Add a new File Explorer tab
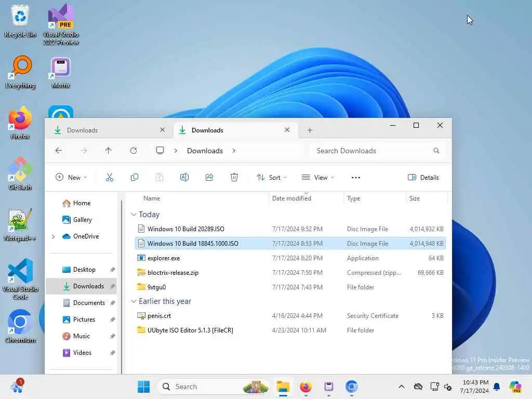This screenshot has height=399, width=532. [310, 130]
